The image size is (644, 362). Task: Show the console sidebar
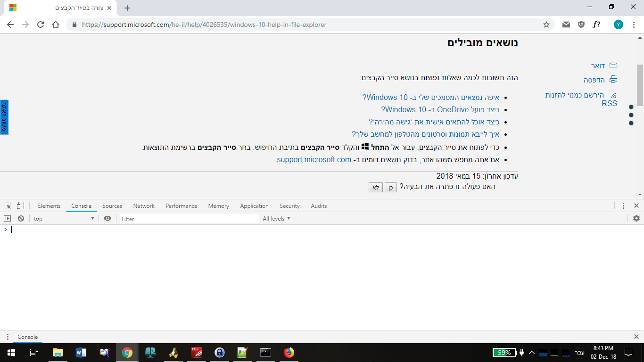(x=7, y=219)
